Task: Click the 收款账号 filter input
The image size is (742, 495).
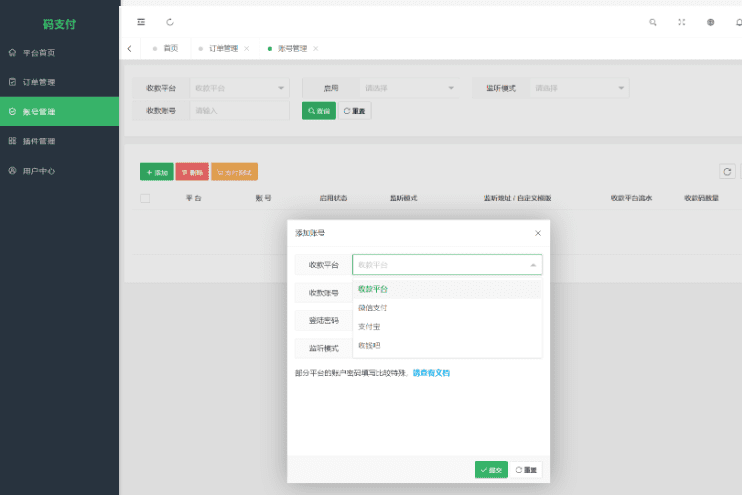Action: coord(239,111)
